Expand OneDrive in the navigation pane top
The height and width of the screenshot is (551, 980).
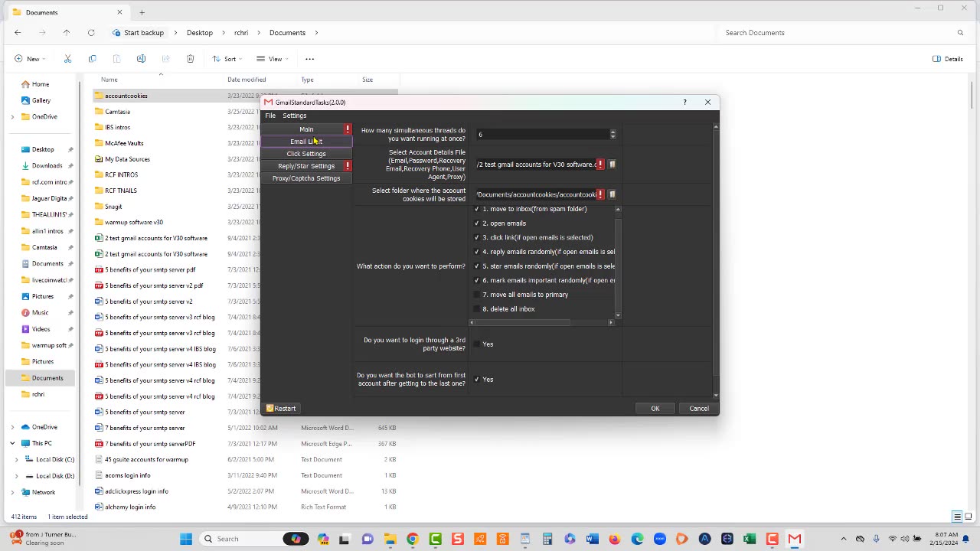point(12,117)
